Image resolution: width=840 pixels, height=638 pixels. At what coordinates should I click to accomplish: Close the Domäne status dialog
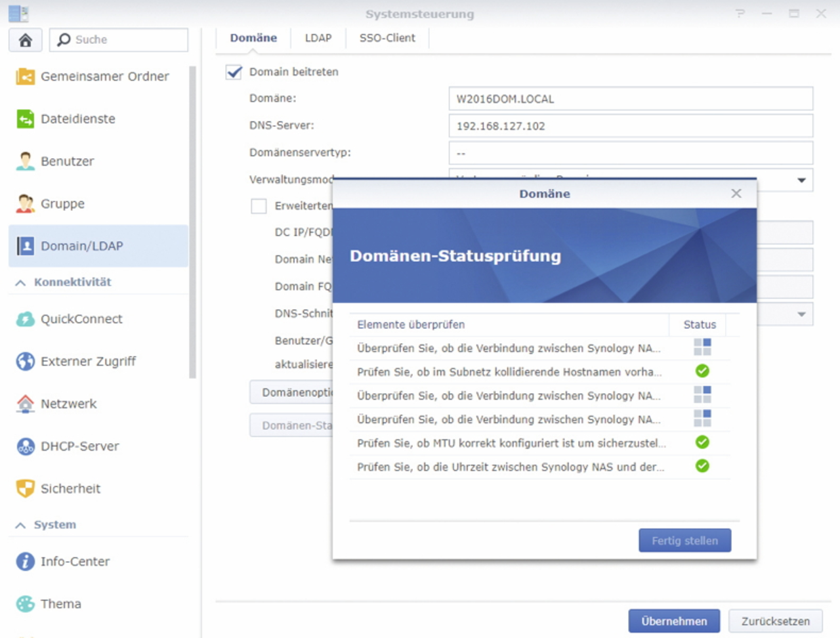[x=736, y=194]
